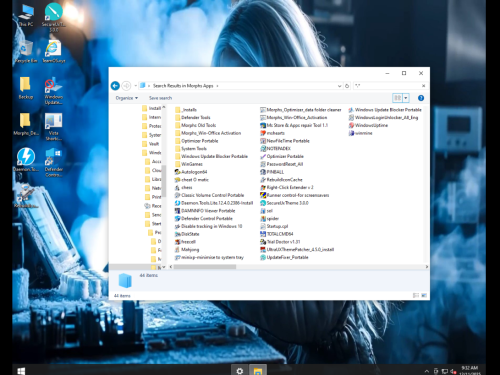Select Runner control for screensavers item

(x=295, y=195)
